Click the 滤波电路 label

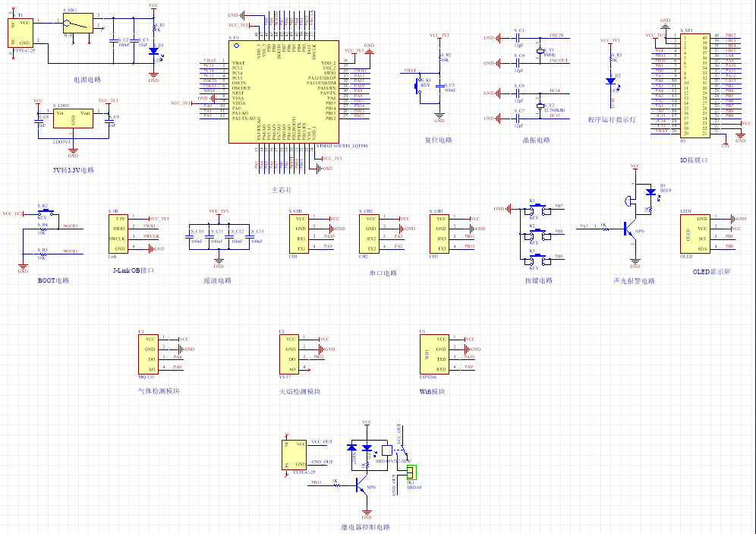click(x=217, y=280)
